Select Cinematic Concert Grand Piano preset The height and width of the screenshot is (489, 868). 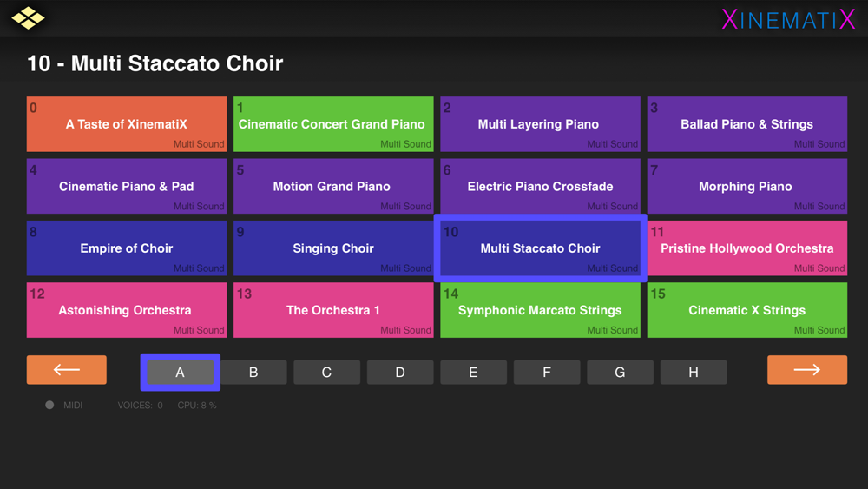pyautogui.click(x=333, y=125)
